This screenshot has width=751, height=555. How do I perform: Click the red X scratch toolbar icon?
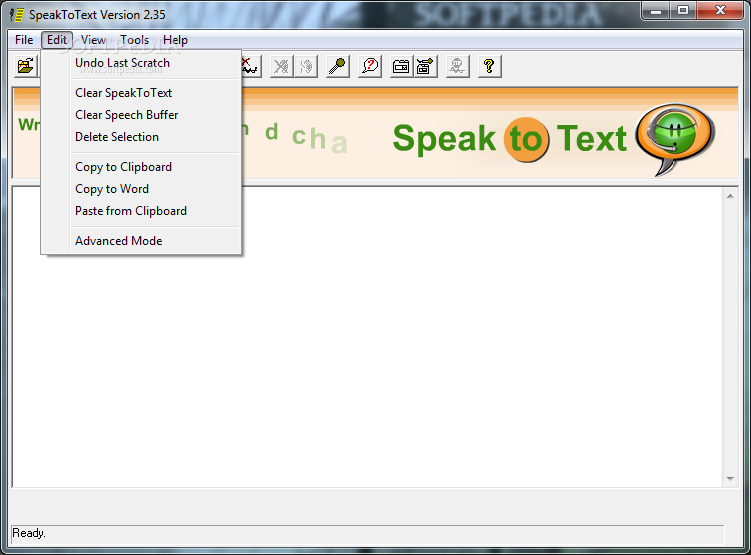click(x=250, y=66)
